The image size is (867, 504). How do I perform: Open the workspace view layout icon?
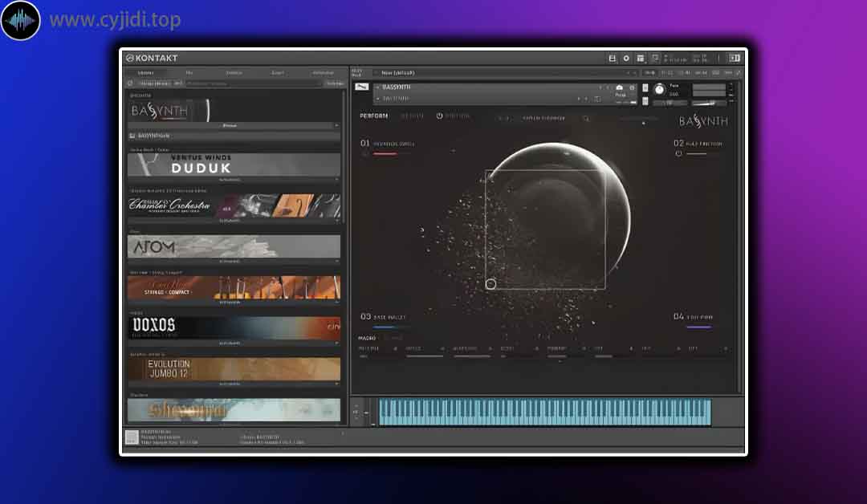point(641,58)
